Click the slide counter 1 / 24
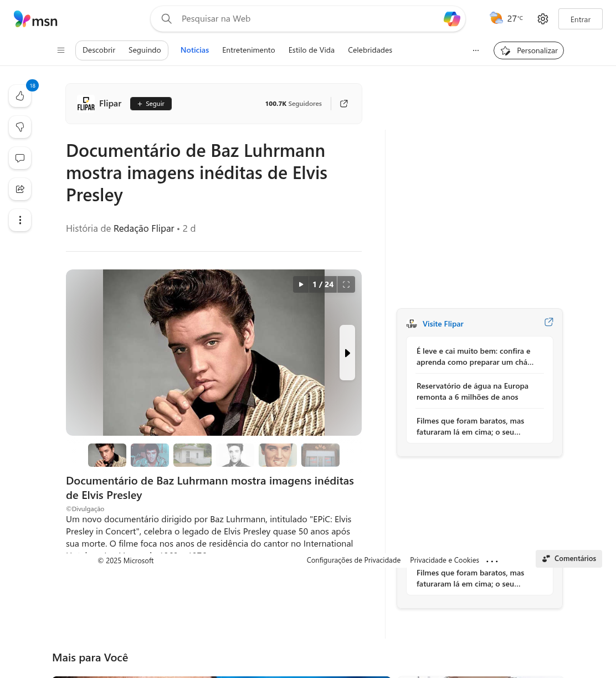Viewport: 616px width, 678px height. pos(323,284)
